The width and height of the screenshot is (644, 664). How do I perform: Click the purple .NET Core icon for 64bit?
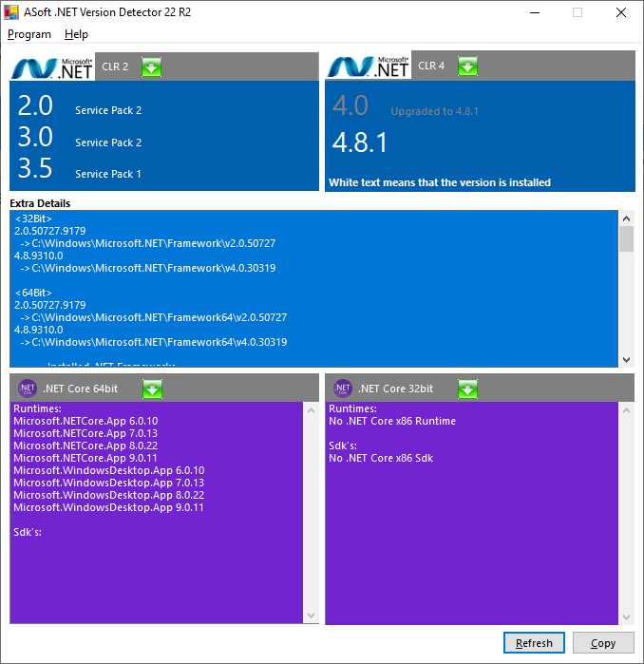coord(28,388)
